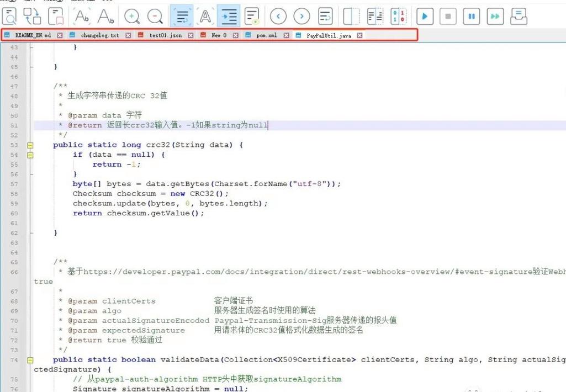This screenshot has height=392, width=566.
Task: Close the changelog.txt tab
Action: pyautogui.click(x=128, y=35)
